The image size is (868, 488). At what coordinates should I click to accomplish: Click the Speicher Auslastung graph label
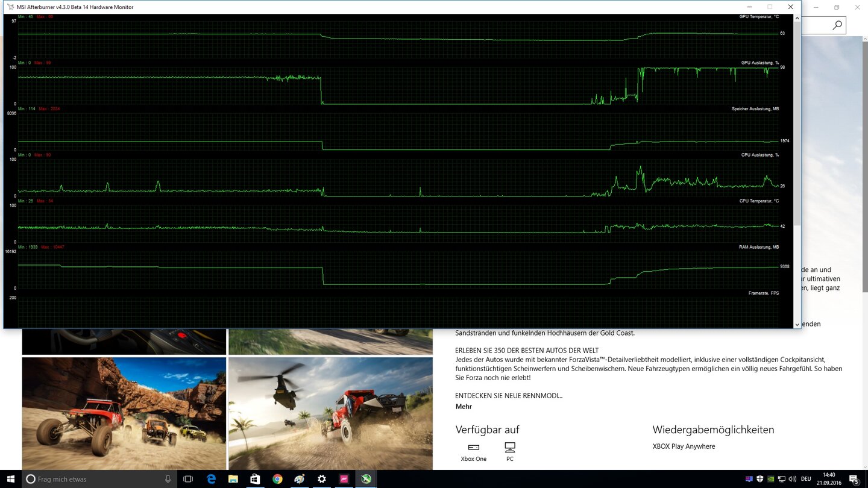[755, 109]
